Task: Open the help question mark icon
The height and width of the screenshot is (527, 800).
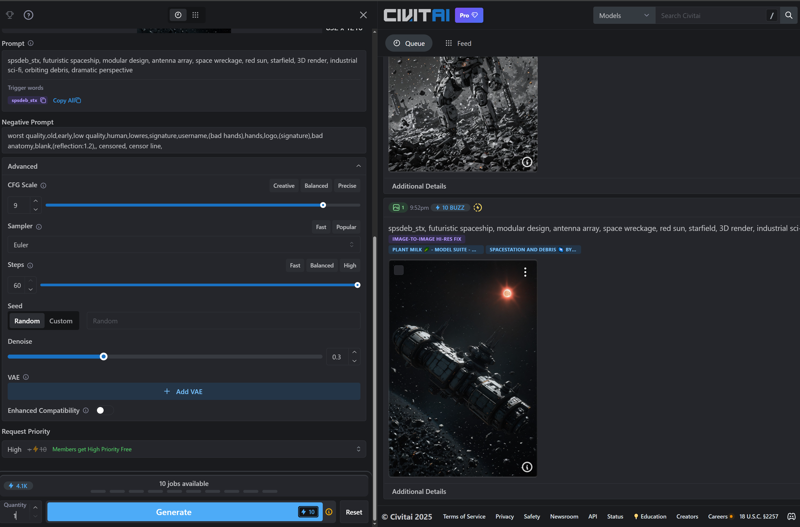Action: click(x=28, y=15)
